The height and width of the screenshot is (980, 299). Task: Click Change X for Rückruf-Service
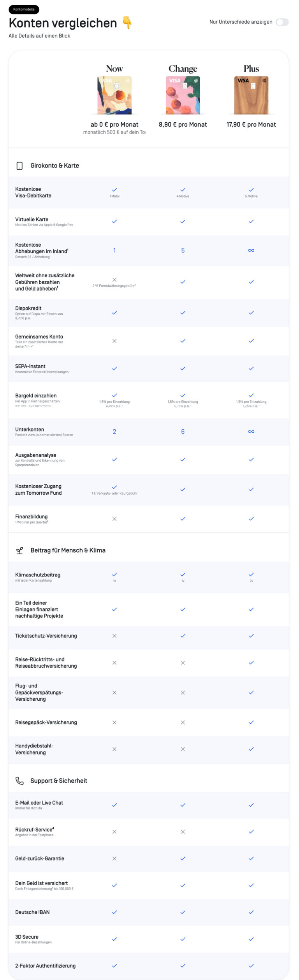(183, 832)
